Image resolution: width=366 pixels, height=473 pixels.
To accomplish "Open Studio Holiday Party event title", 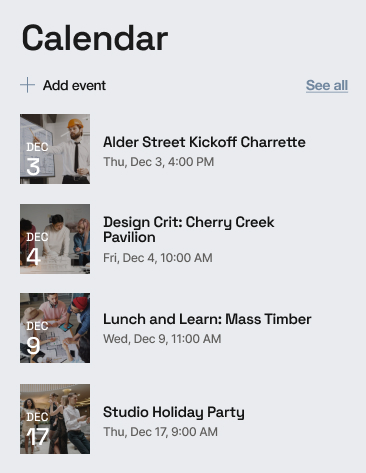I will pos(174,412).
